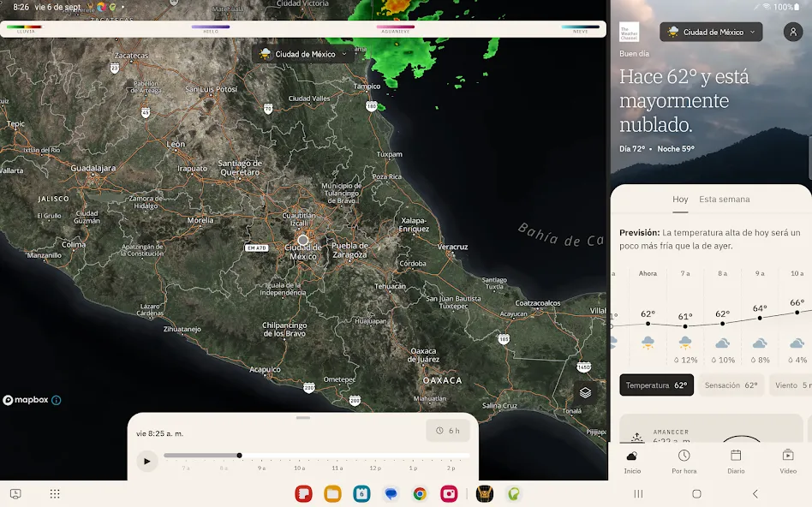Go to the Inicio tab
This screenshot has height=507, width=812.
(632, 462)
